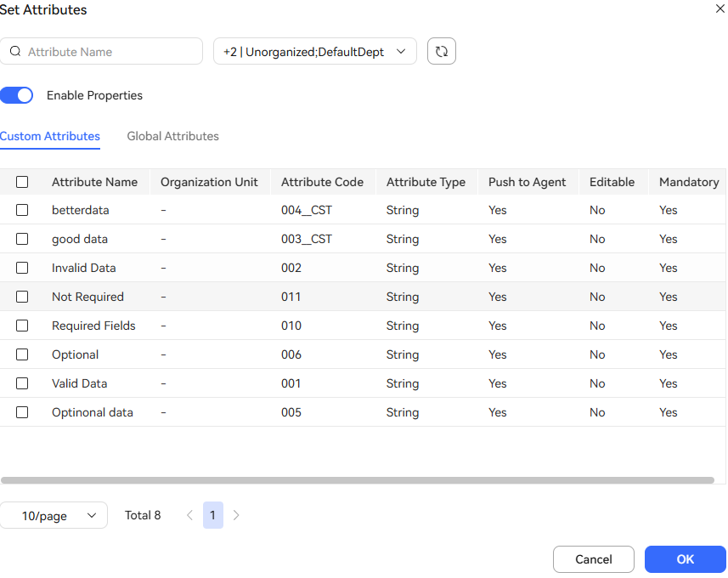Disable the Enable Properties toggle
This screenshot has width=728, height=578.
pos(17,95)
